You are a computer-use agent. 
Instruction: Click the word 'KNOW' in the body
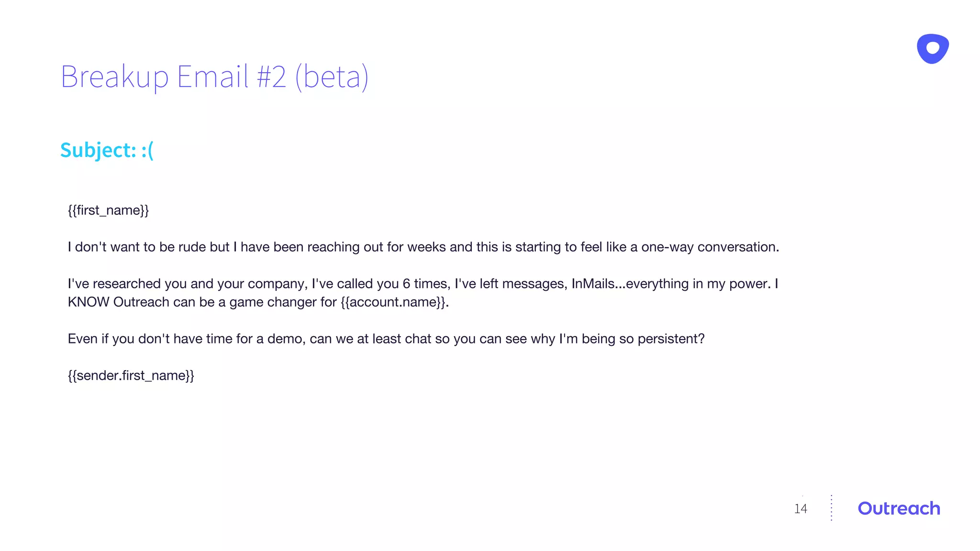[88, 302]
